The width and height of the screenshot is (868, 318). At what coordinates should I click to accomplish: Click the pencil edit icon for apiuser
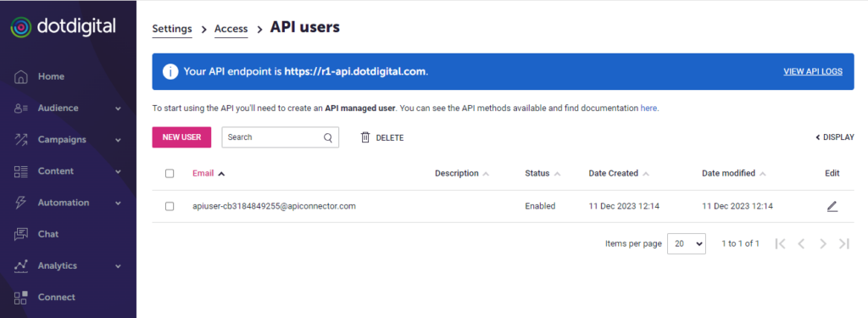(x=832, y=207)
